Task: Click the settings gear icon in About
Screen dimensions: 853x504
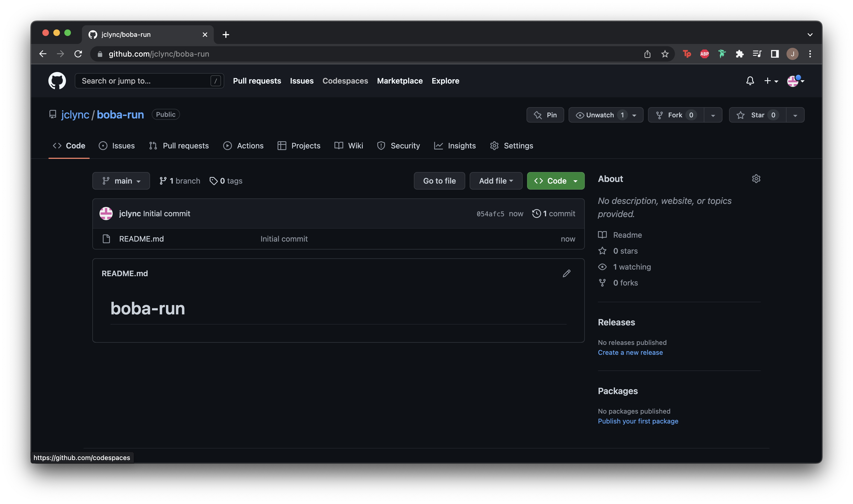Action: [755, 178]
